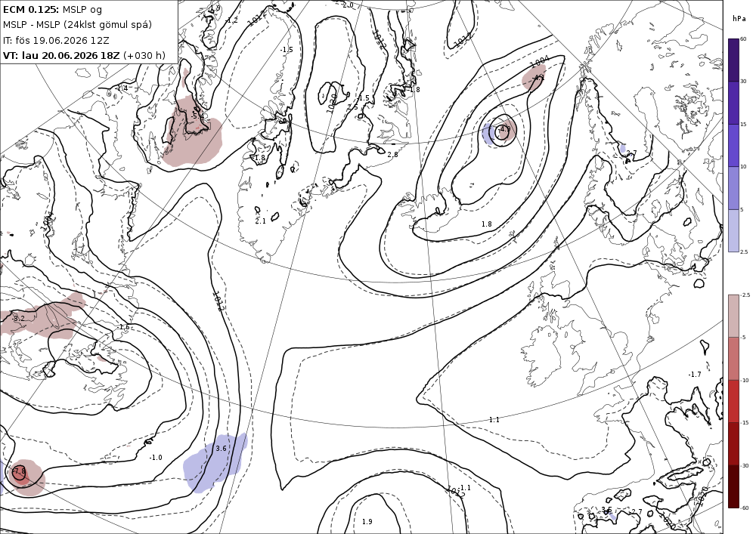This screenshot has height=534, width=756.
Task: Click the palest 2.5–5 hPa blue swatch
Action: coord(733,230)
